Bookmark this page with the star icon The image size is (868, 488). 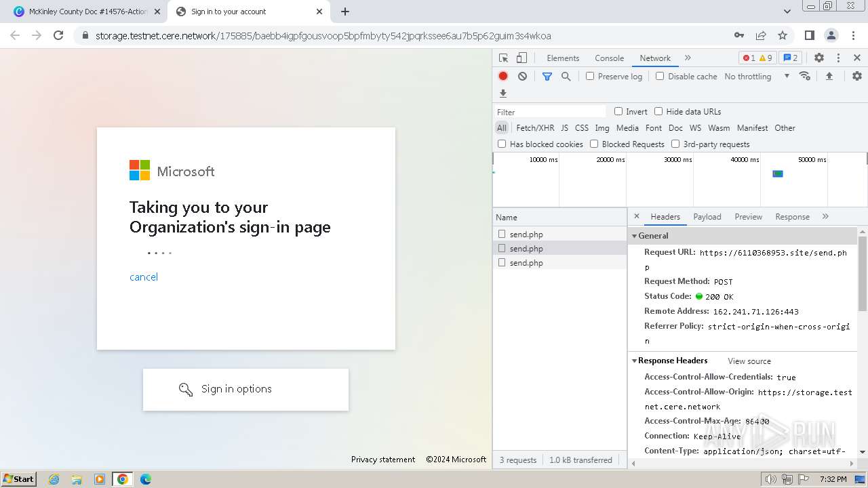pyautogui.click(x=783, y=35)
